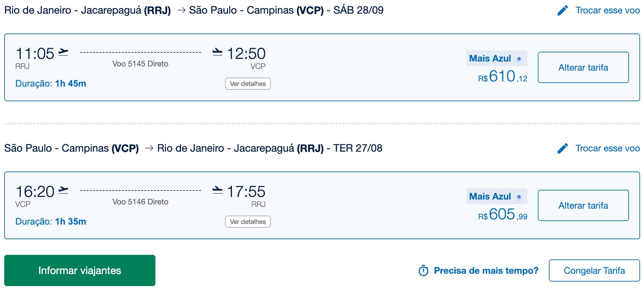Image resolution: width=644 pixels, height=290 pixels.
Task: Click Trocar esse voo for the 28/09 flight
Action: tap(608, 10)
